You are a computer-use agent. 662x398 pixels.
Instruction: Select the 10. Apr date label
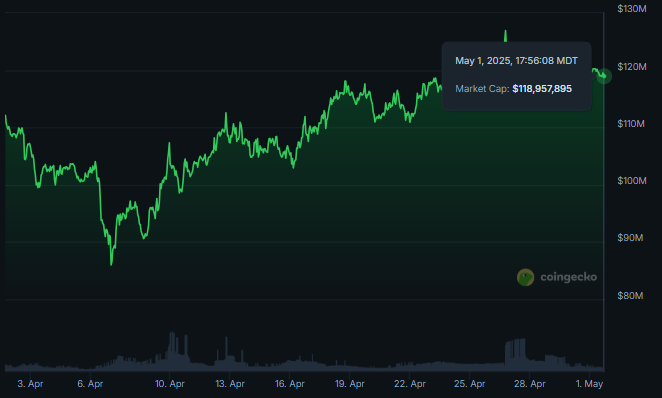(170, 384)
